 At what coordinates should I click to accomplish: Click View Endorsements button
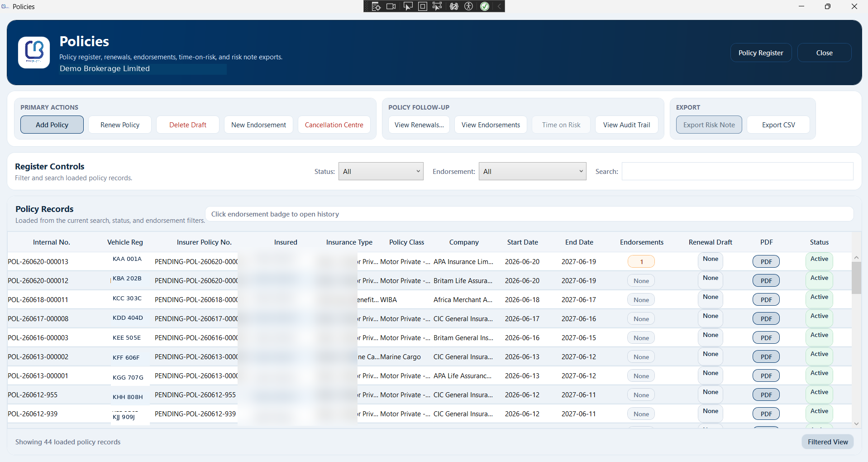[x=491, y=125]
